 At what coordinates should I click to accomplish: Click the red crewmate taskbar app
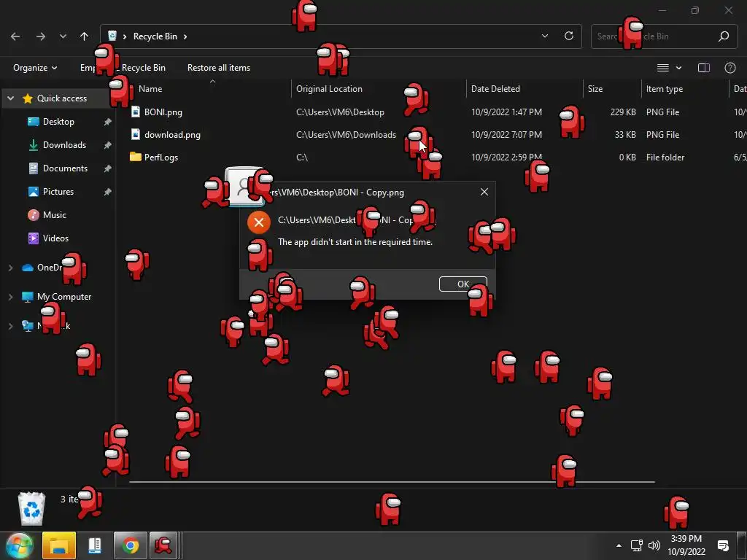coord(163,545)
